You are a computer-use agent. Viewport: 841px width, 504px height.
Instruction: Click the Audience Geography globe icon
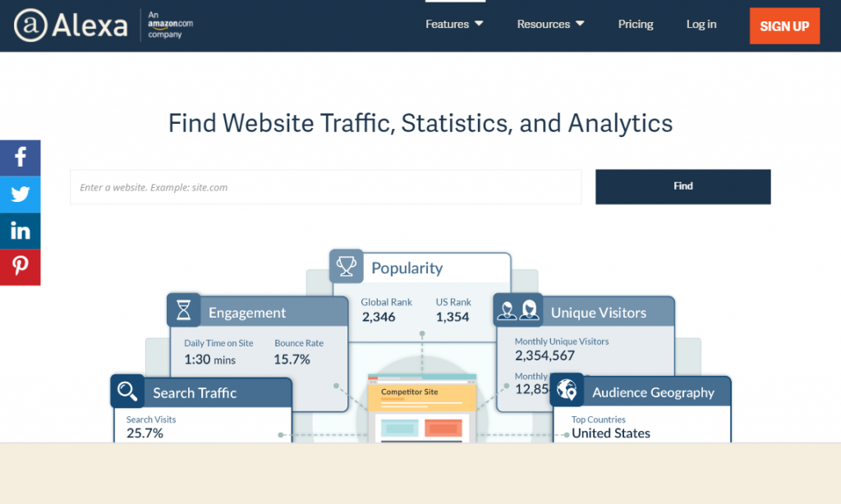click(x=567, y=390)
